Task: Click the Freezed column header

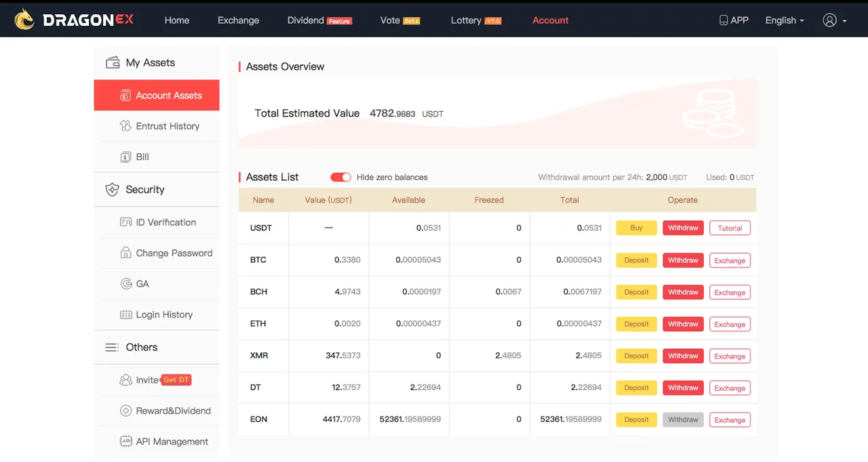Action: click(x=489, y=200)
